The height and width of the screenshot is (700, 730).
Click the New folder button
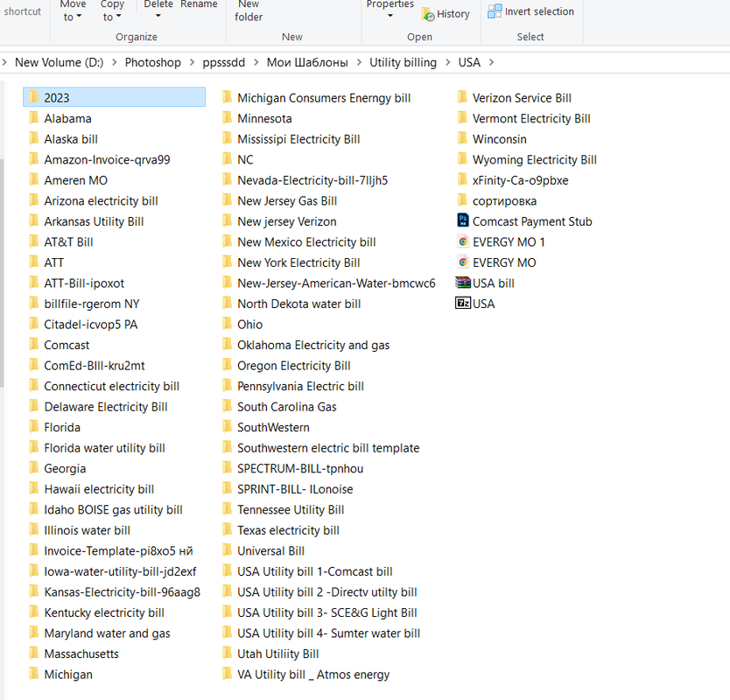249,10
